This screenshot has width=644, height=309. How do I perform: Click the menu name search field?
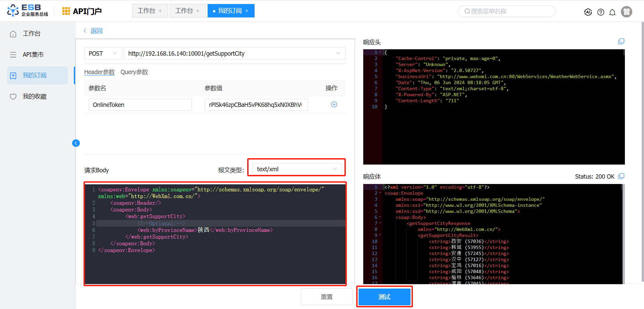pyautogui.click(x=506, y=11)
